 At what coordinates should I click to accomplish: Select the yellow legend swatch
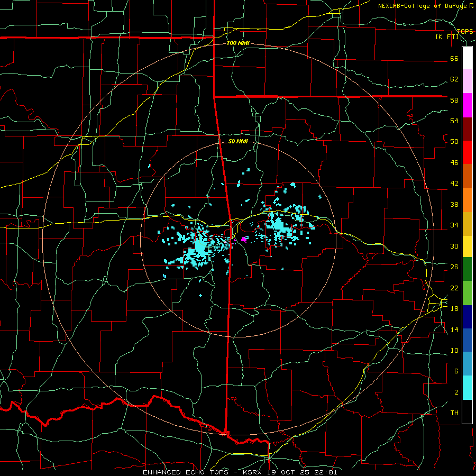(x=467, y=246)
